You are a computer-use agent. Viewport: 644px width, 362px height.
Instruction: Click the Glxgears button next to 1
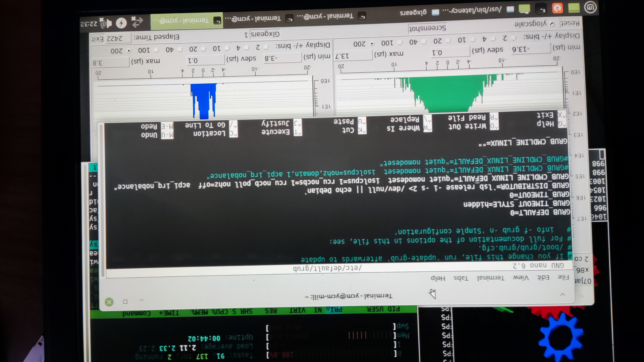click(265, 34)
